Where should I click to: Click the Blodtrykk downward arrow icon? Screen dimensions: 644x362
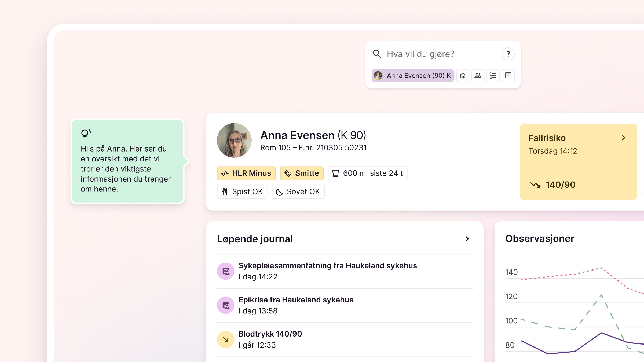226,339
